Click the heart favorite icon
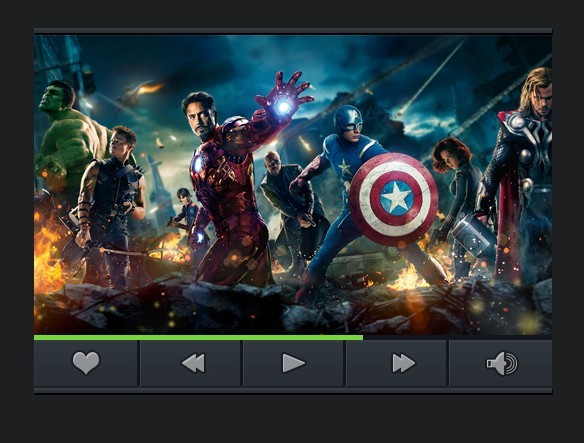The image size is (584, 443). tap(86, 363)
